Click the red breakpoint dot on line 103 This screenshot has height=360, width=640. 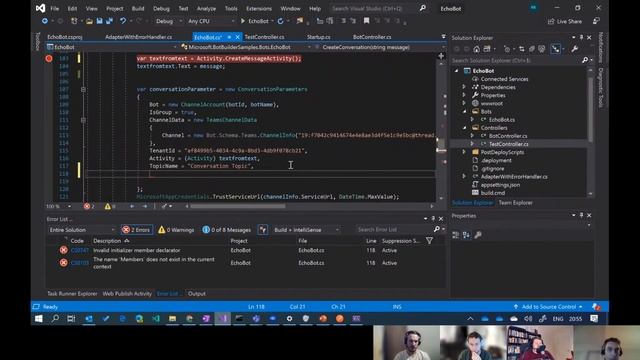[x=49, y=58]
